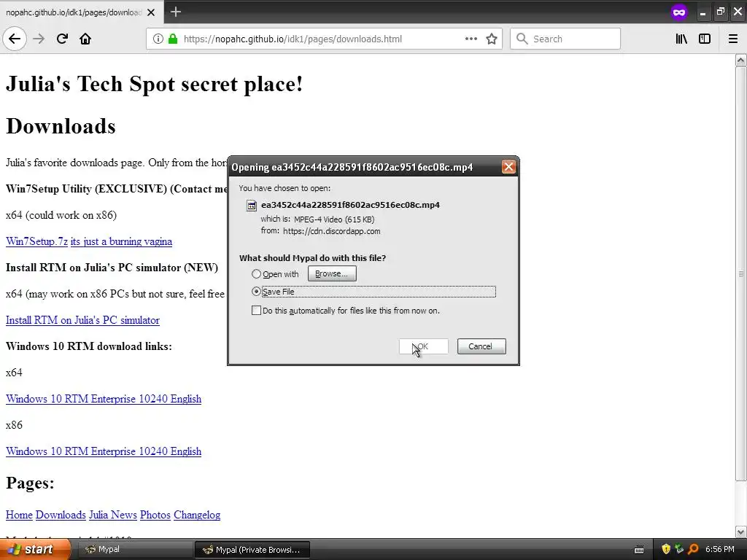The width and height of the screenshot is (747, 560).
Task: Click the private browsing mask icon
Action: (x=679, y=12)
